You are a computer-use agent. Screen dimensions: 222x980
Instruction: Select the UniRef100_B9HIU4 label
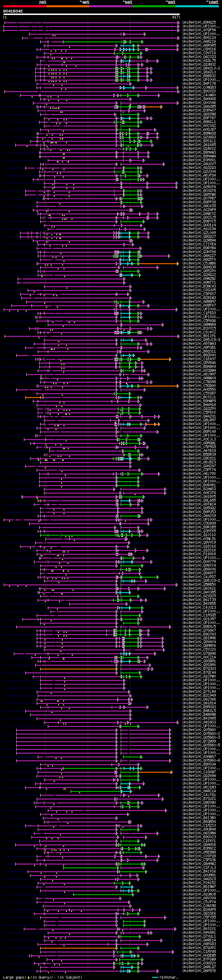pos(199,764)
